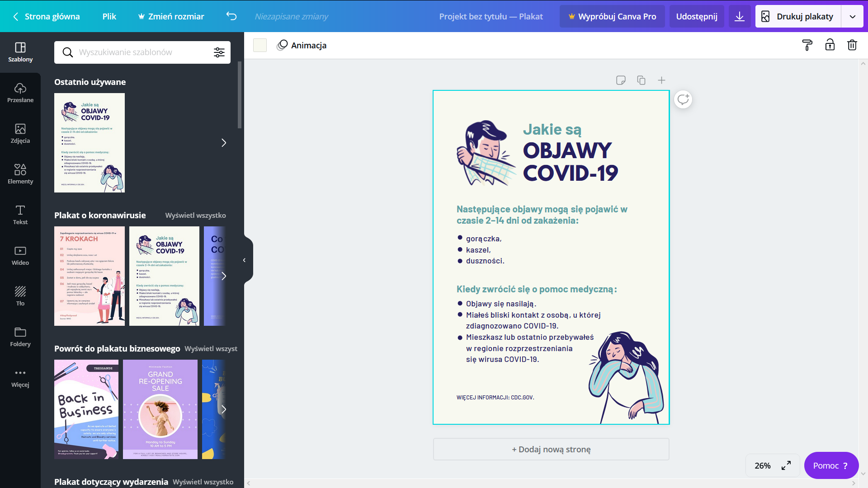The width and height of the screenshot is (868, 488).
Task: Expand the Plakat o koronawirusie row arrow
Action: [x=223, y=276]
